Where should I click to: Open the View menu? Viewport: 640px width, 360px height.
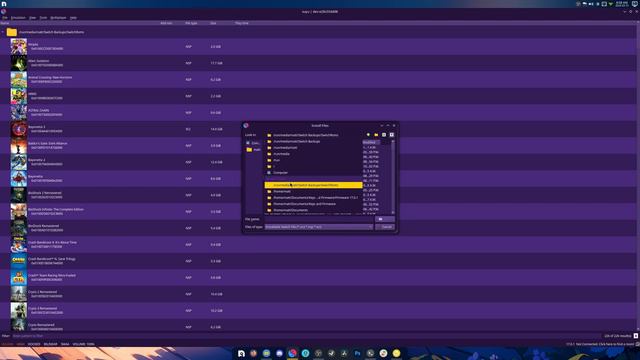click(x=32, y=18)
